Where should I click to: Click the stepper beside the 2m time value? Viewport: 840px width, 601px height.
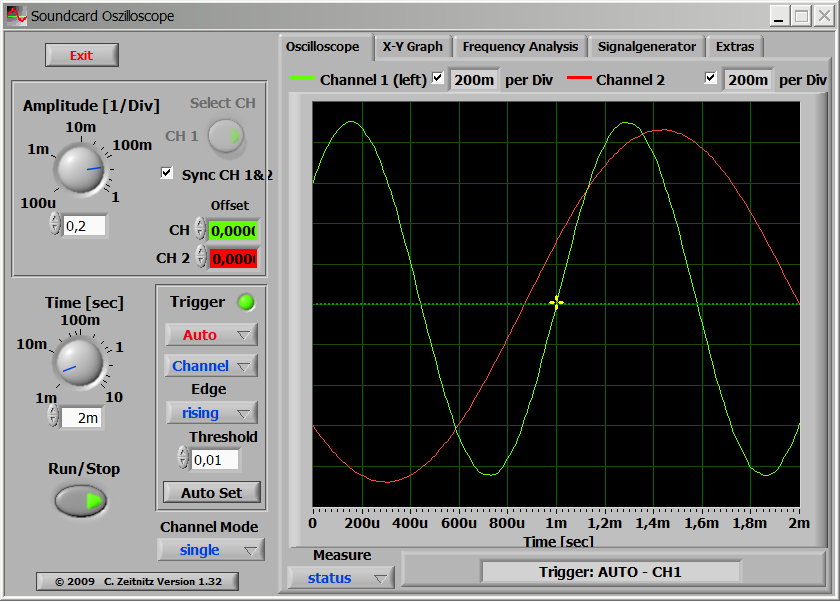click(53, 416)
